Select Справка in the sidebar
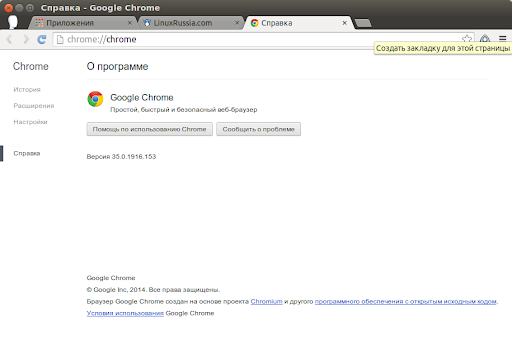Screen dimensions: 512x364 27,153
